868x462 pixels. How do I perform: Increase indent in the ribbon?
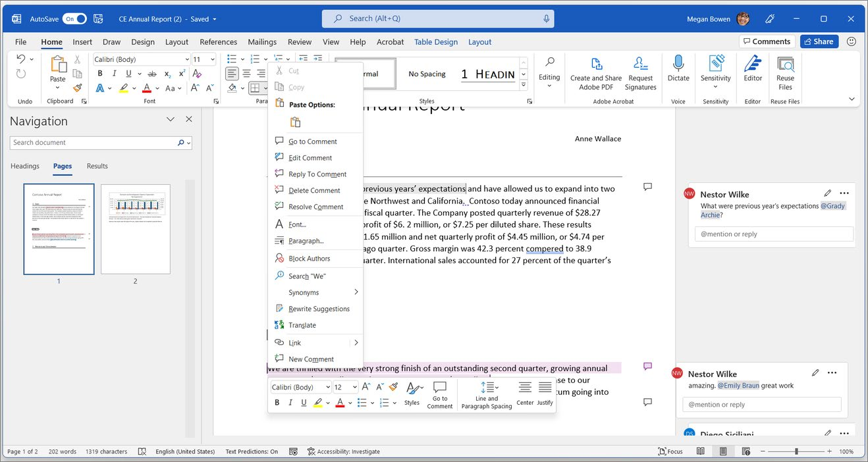click(x=318, y=59)
